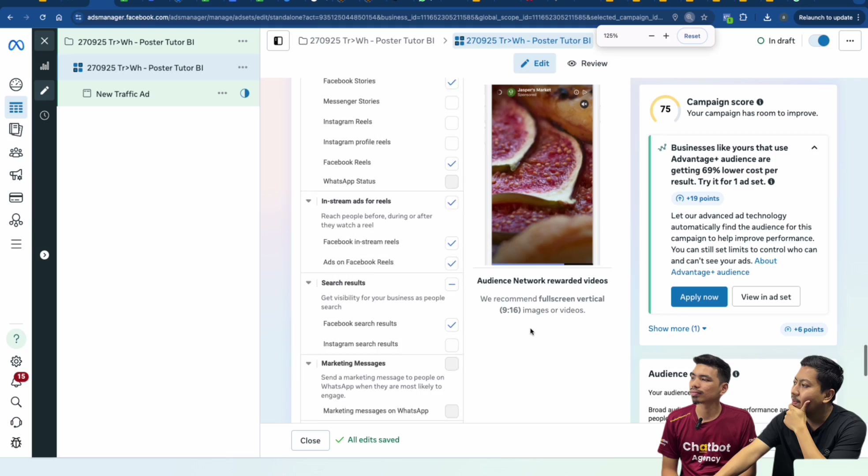Toggle the ad set on/off switch
The image size is (868, 476).
click(819, 41)
